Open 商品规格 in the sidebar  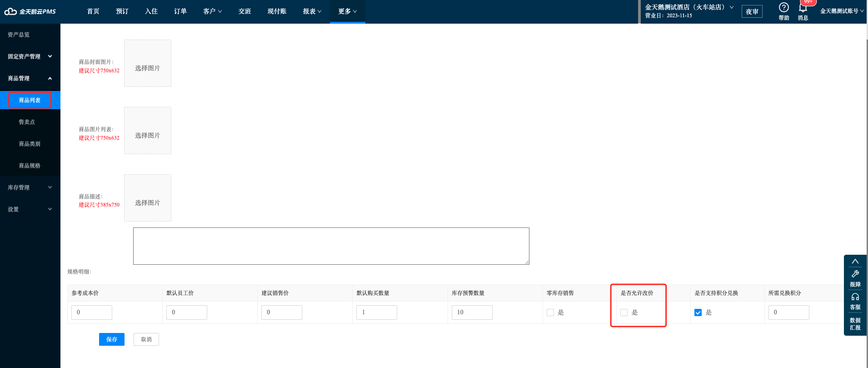[30, 166]
